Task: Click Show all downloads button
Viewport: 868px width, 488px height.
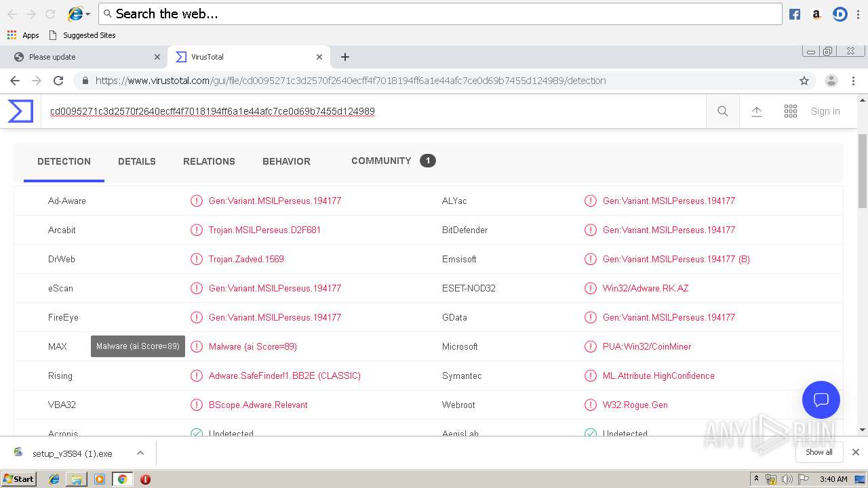Action: pyautogui.click(x=819, y=452)
